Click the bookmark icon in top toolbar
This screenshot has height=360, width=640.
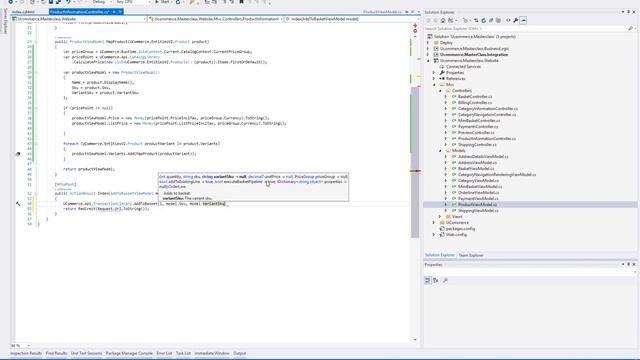click(x=241, y=2)
